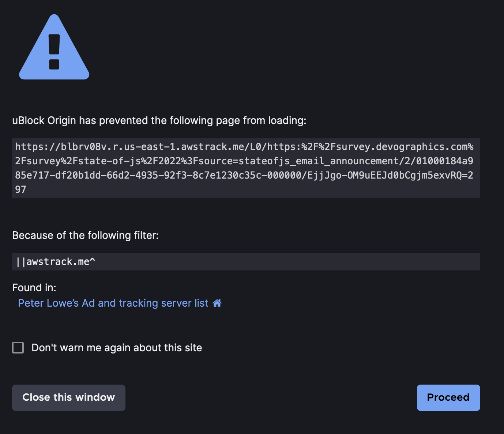Image resolution: width=504 pixels, height=434 pixels.
Task: Click the home icon next to filter list link
Action: coord(218,303)
